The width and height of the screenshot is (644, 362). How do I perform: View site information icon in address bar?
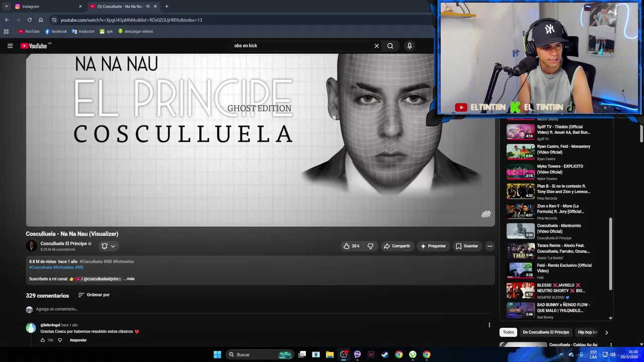click(x=54, y=20)
